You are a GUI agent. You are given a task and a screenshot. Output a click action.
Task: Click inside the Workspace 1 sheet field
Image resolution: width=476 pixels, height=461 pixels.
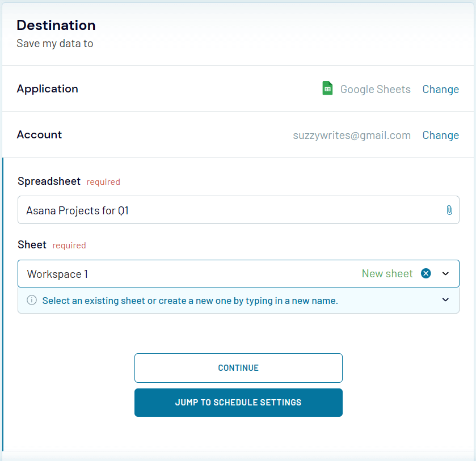click(170, 273)
